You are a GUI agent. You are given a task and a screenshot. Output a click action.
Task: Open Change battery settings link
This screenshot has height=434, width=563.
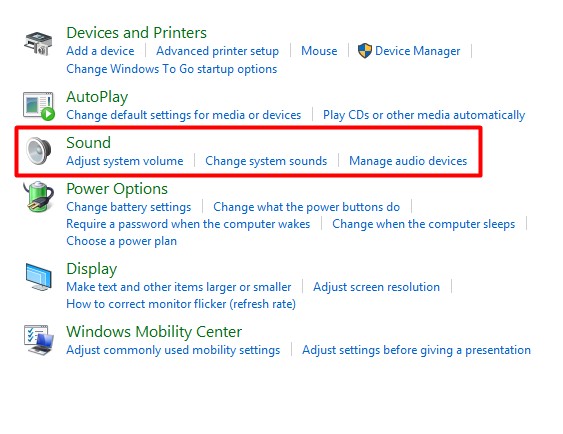pyautogui.click(x=129, y=207)
